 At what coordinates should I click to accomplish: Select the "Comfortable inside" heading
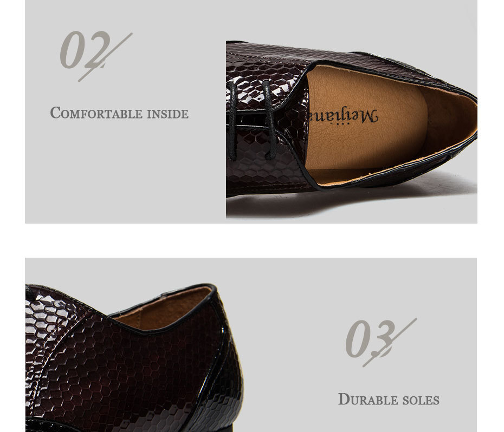(119, 113)
